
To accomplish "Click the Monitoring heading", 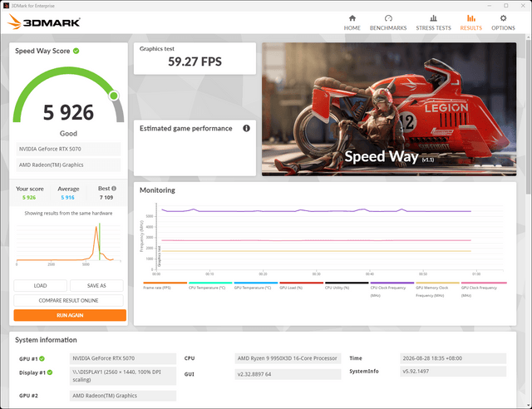I will 157,190.
